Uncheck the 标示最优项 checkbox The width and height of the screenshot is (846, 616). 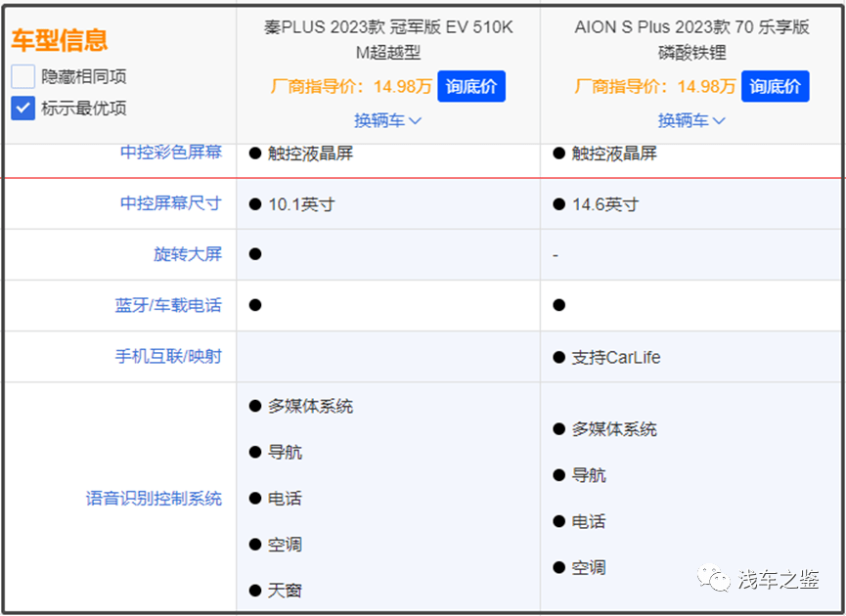[x=23, y=109]
